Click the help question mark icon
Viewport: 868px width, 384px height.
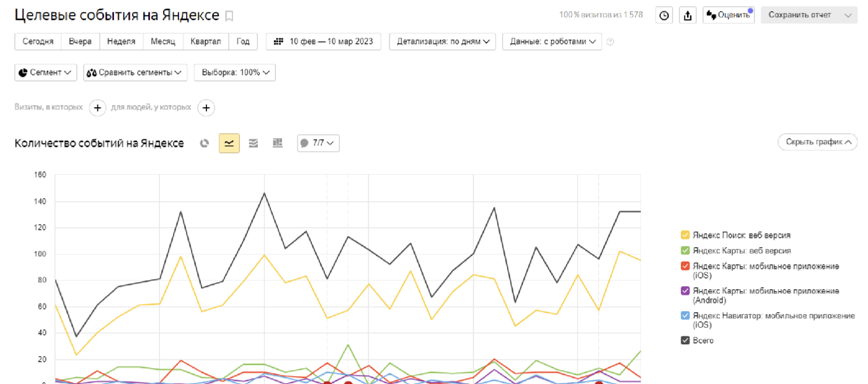[610, 41]
